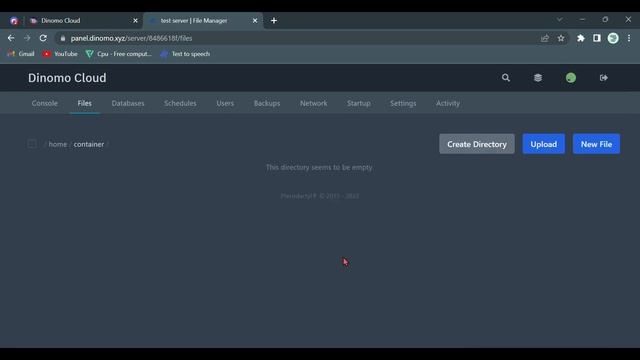Viewport: 640px width, 360px height.
Task: Open the Backups tab
Action: [x=267, y=103]
